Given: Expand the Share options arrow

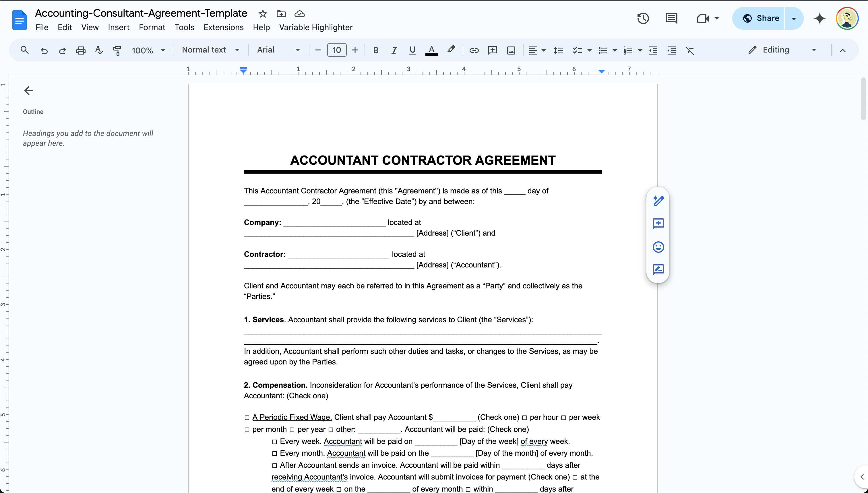Looking at the screenshot, I should 793,18.
